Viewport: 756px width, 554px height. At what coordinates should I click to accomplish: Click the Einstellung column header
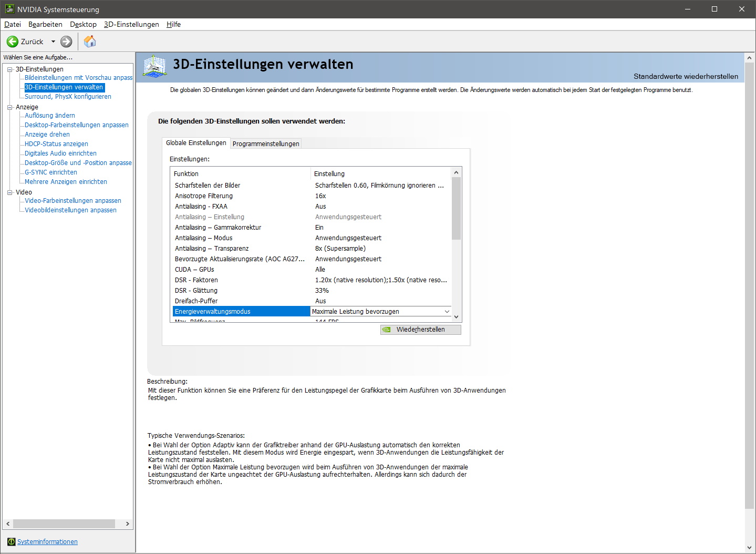tap(381, 174)
